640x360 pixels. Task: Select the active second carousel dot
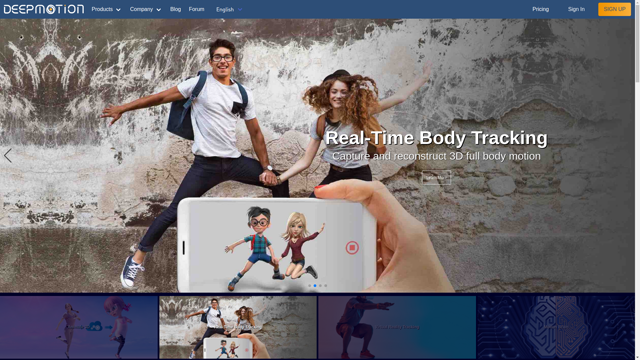pyautogui.click(x=315, y=286)
